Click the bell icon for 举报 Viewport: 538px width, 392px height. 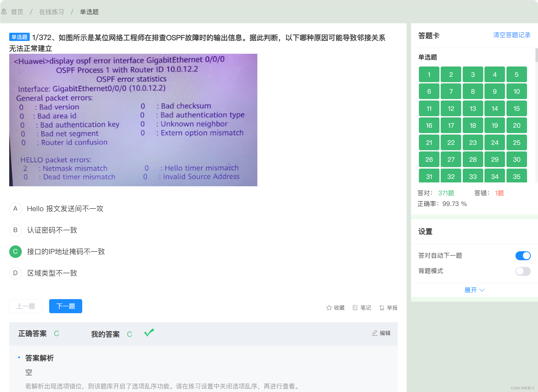point(382,308)
